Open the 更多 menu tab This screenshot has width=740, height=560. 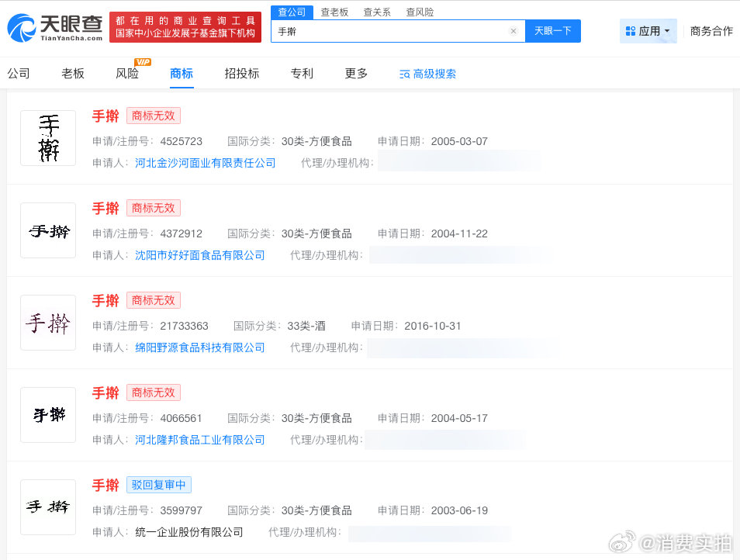356,74
